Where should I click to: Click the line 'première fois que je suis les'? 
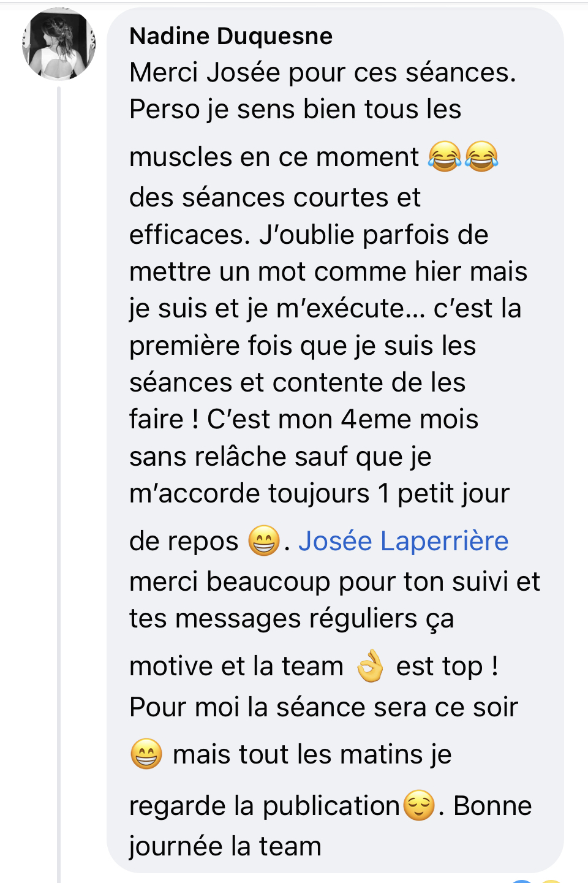[x=303, y=346]
